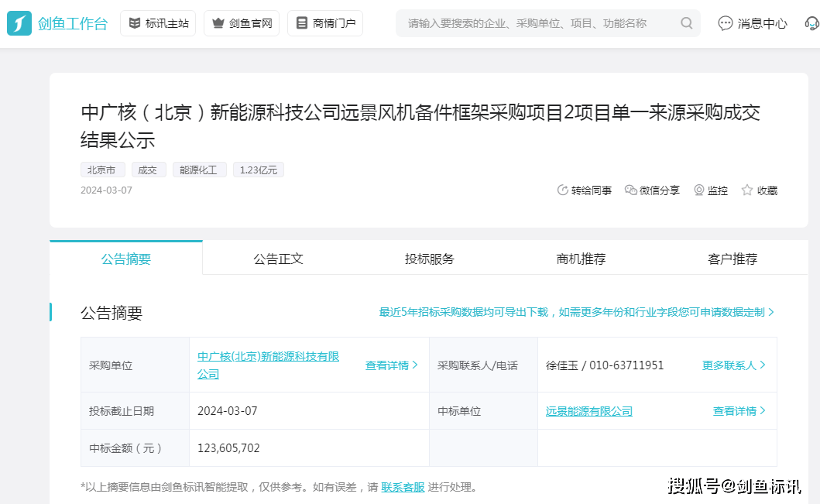Switch to 商机推荐 tab

point(581,259)
